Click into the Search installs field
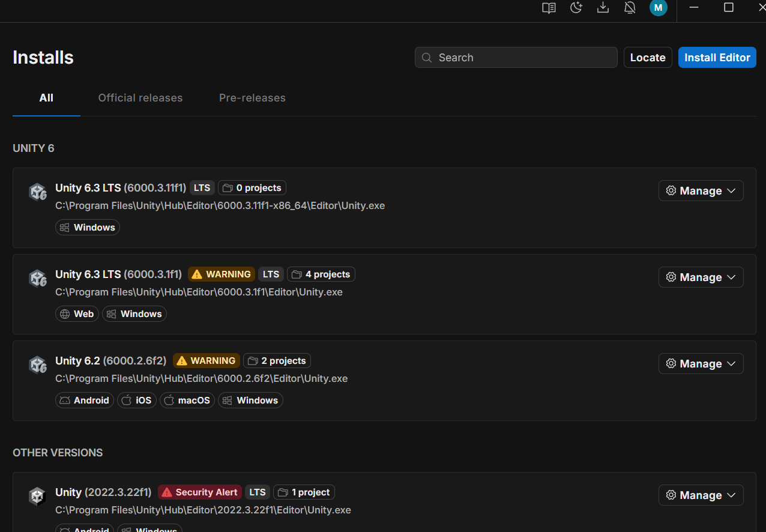The height and width of the screenshot is (532, 766). coord(516,58)
